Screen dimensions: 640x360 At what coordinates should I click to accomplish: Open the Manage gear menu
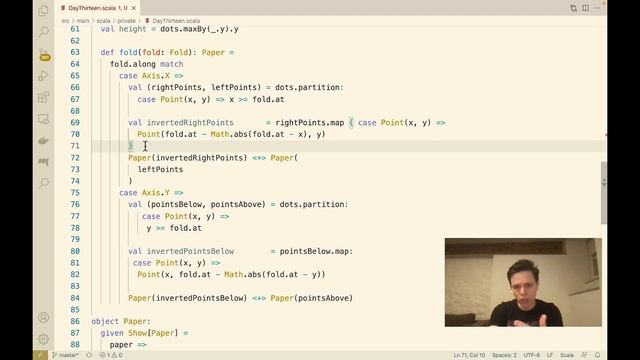pyautogui.click(x=43, y=339)
